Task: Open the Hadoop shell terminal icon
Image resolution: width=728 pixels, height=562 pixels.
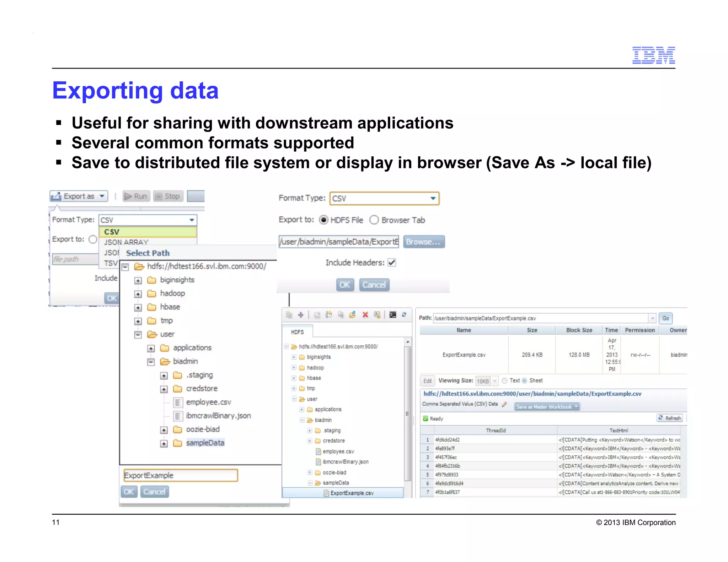Action: click(x=393, y=315)
